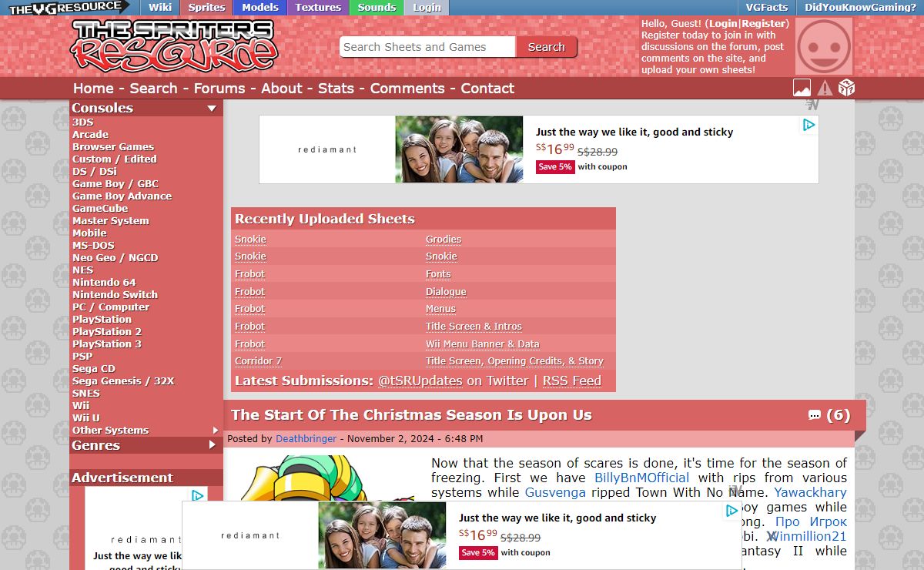Switch to the Sprites tab
Image resolution: width=924 pixels, height=570 pixels.
[207, 8]
